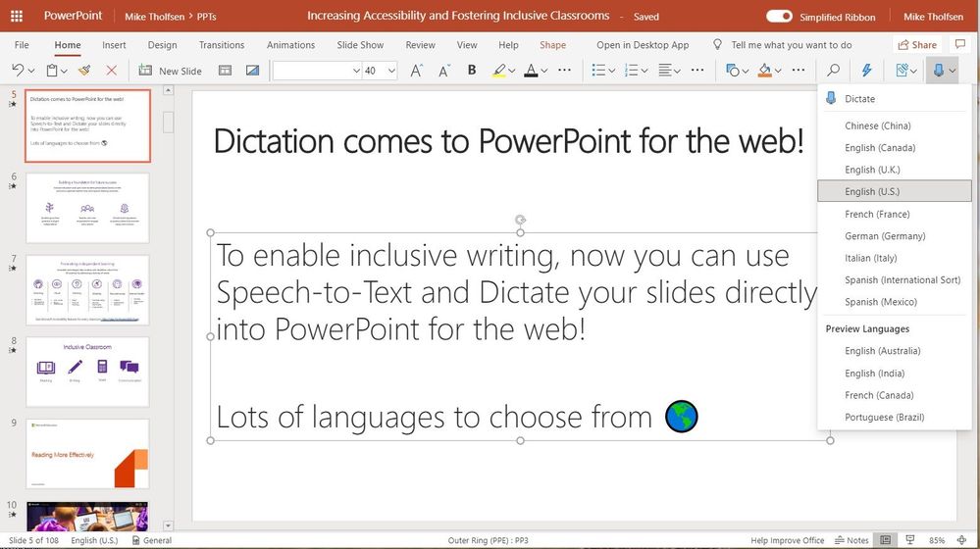
Task: Open more font options ellipsis
Action: [564, 70]
